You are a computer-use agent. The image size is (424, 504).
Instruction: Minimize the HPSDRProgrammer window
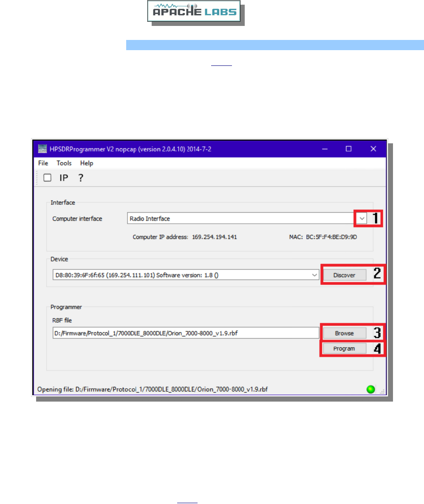(325, 149)
